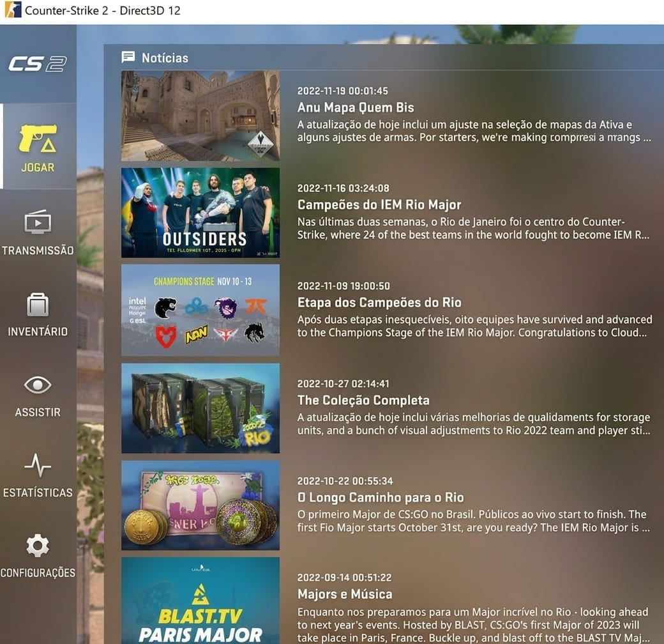Click the date 2022-11-19 00:01:45
The image size is (664, 644).
343,91
